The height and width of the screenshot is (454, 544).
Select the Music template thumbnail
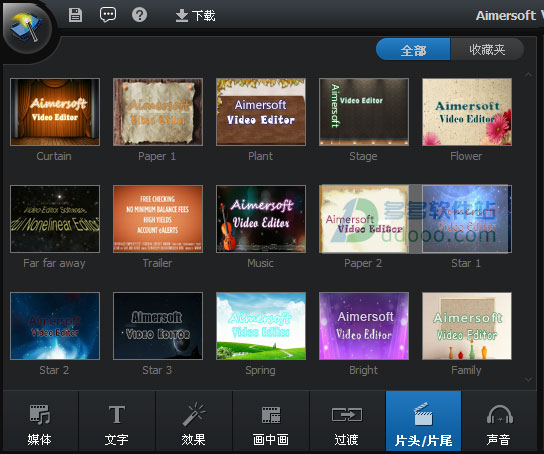(261, 219)
